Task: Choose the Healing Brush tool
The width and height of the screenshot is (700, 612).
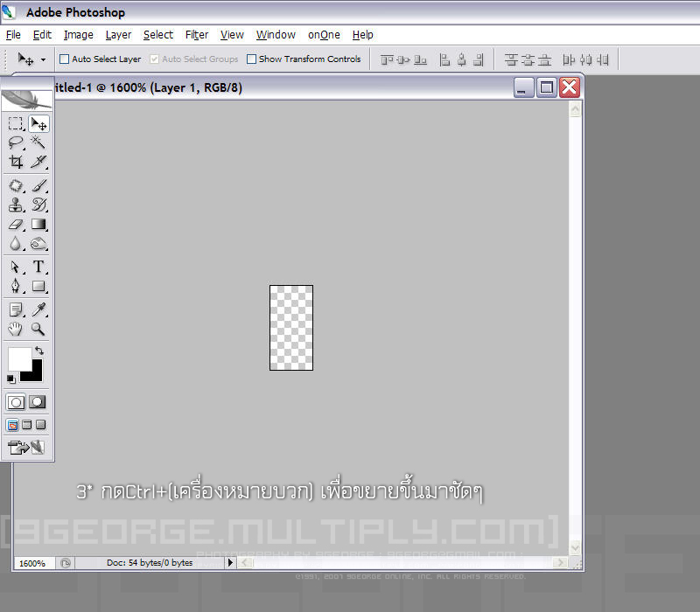Action: point(16,185)
